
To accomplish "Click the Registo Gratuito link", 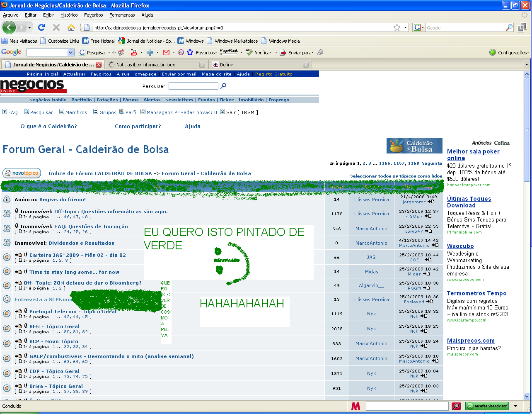I will pos(274,74).
